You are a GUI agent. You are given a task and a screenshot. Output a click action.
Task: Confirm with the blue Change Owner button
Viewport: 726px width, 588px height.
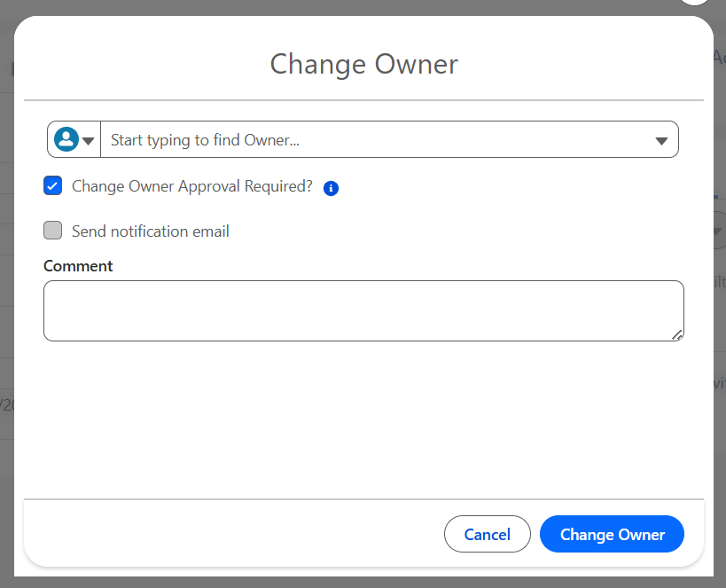coord(612,534)
